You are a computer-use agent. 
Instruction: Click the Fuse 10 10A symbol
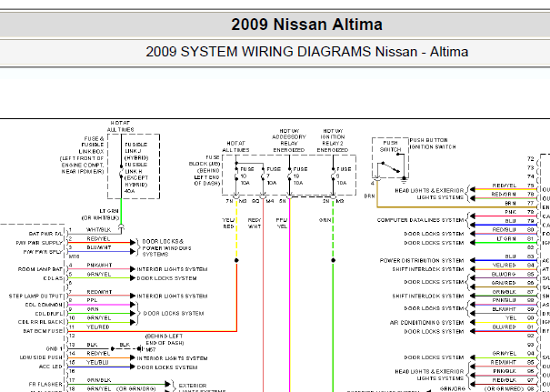(x=236, y=176)
